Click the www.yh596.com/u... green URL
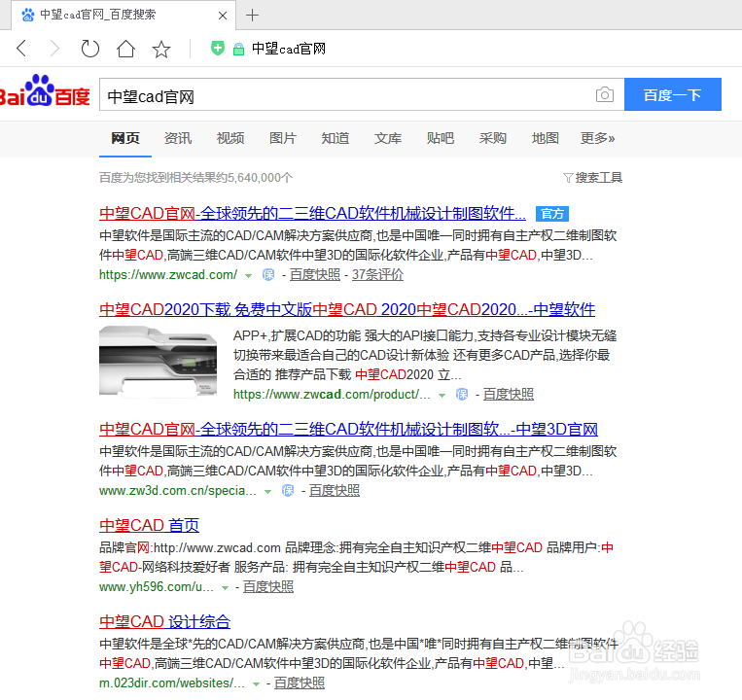The width and height of the screenshot is (742, 700). pos(157,587)
